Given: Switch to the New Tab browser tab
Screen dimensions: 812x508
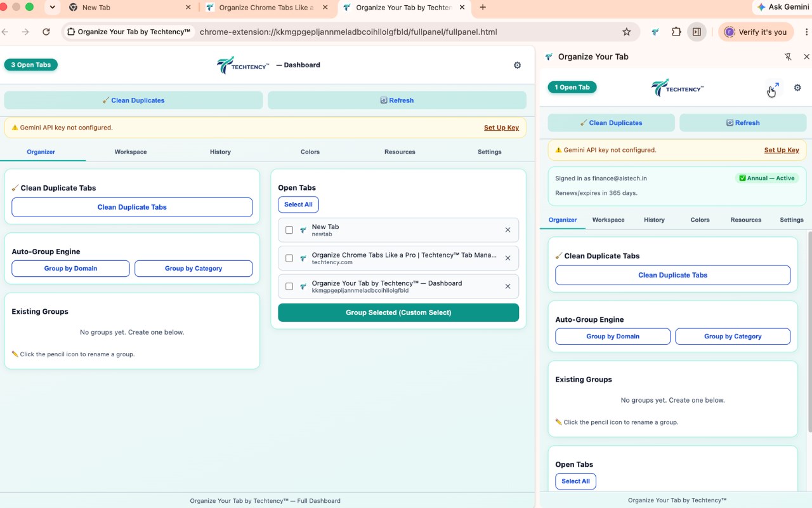Looking at the screenshot, I should tap(129, 8).
